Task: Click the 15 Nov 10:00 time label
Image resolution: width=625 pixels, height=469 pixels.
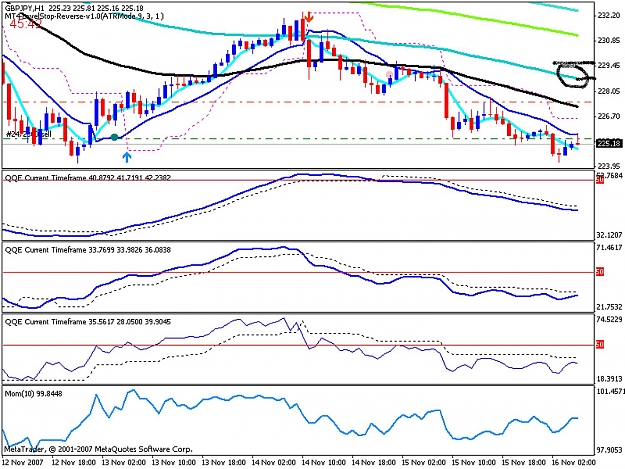Action: [x=474, y=463]
